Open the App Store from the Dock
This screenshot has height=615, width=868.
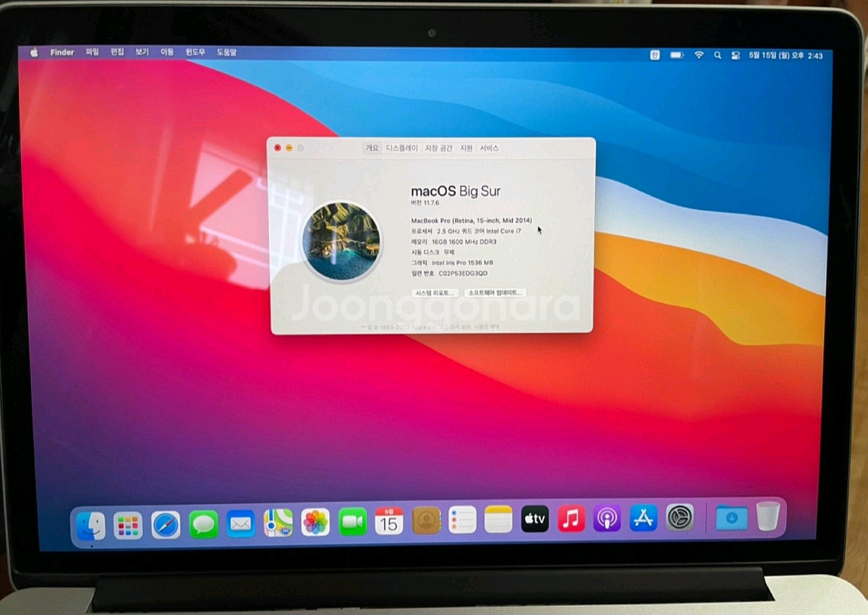point(643,519)
